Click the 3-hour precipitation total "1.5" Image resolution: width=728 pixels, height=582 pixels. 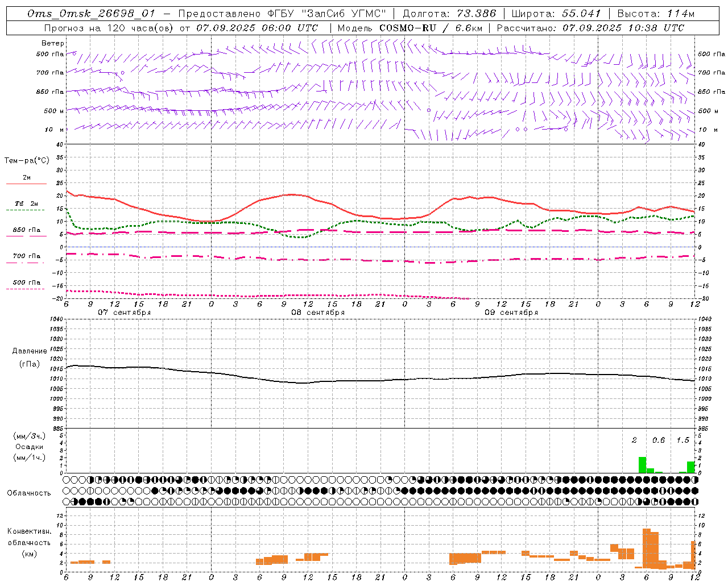coord(682,440)
